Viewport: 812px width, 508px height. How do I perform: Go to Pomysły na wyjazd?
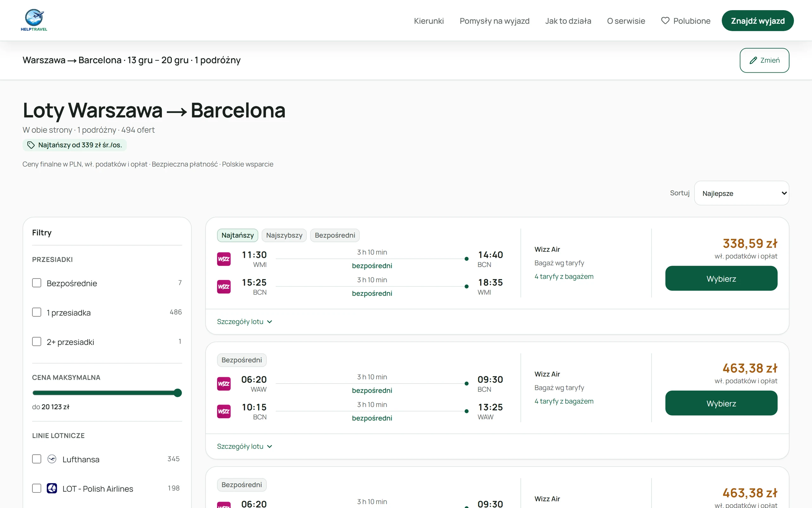pos(494,21)
